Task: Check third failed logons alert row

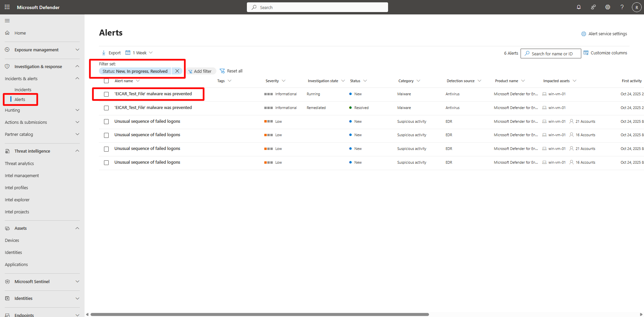Action: pyautogui.click(x=106, y=149)
